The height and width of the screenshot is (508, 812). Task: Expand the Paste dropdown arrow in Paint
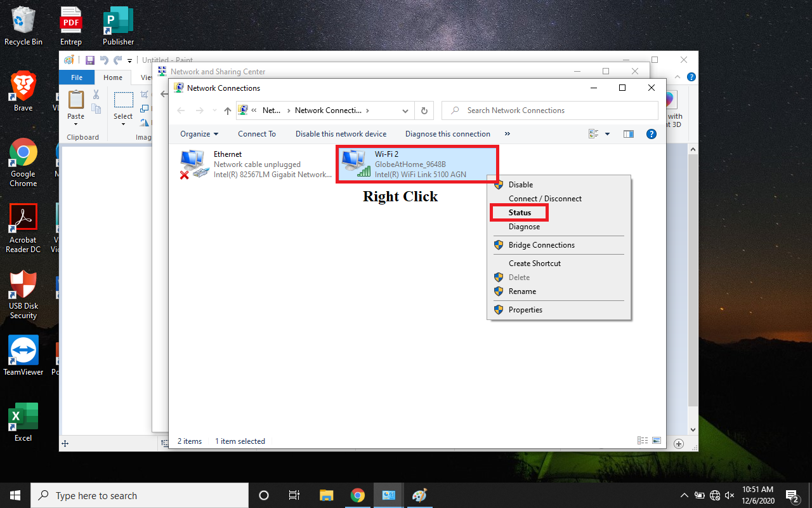[76, 124]
